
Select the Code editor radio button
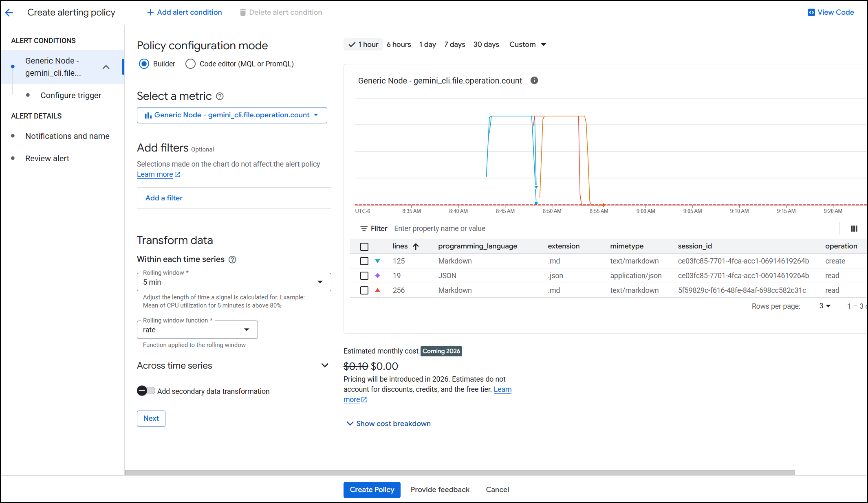pos(190,64)
